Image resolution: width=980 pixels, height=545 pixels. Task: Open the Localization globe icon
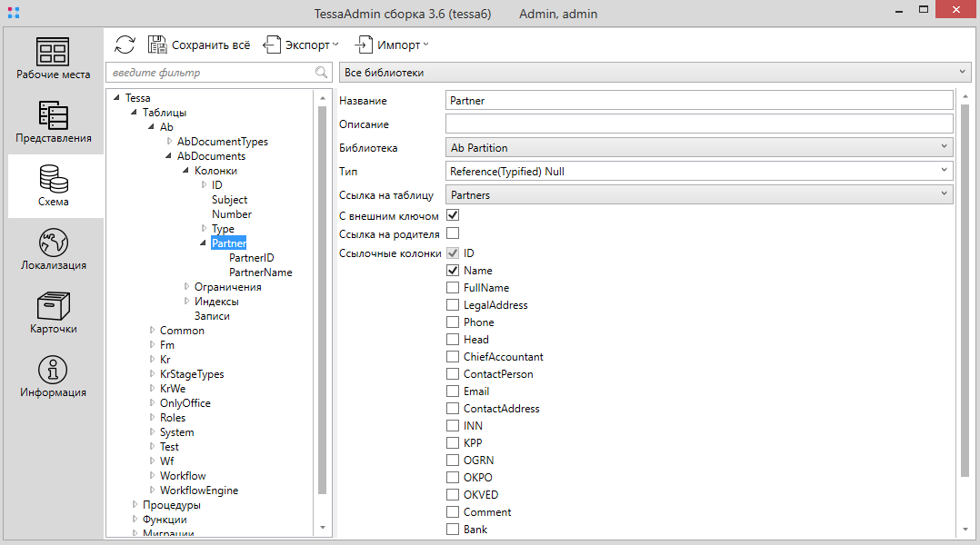[53, 243]
